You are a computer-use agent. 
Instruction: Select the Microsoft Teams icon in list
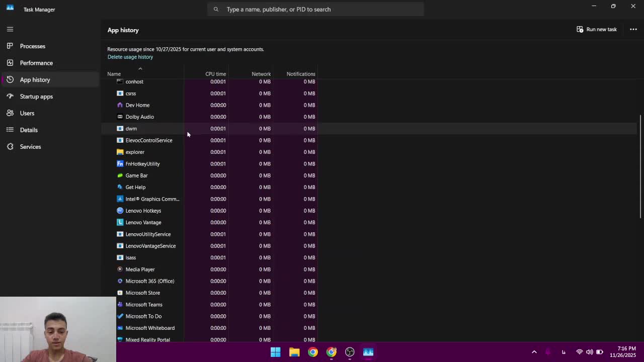(x=120, y=305)
